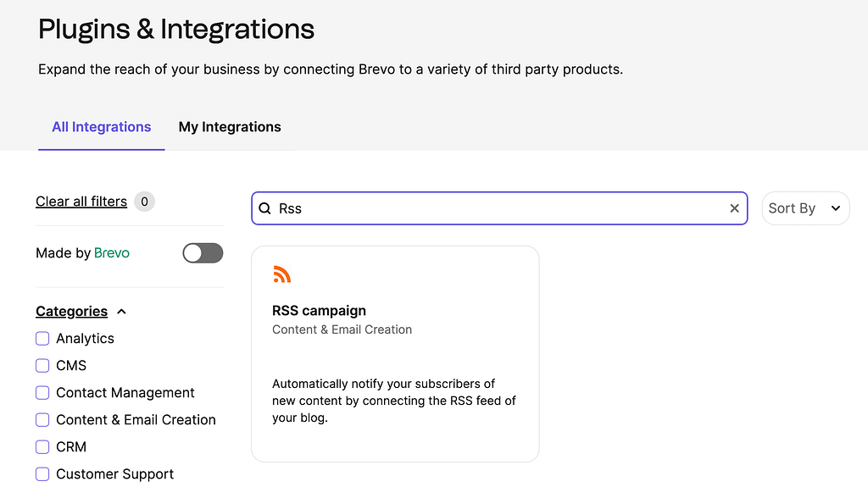Viewport: 868px width, 487px height.
Task: Collapse Categories using the chevron arrow
Action: [122, 312]
